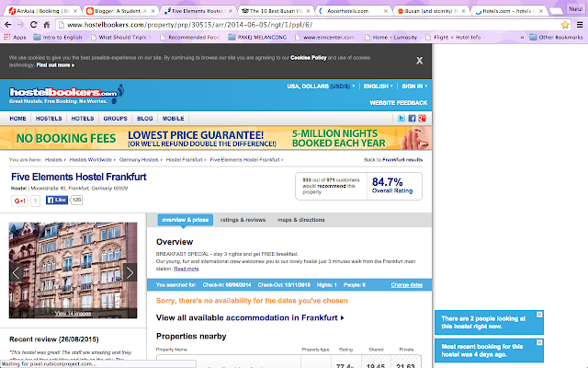The width and height of the screenshot is (588, 368).
Task: Click Read more in the overview
Action: point(187,269)
